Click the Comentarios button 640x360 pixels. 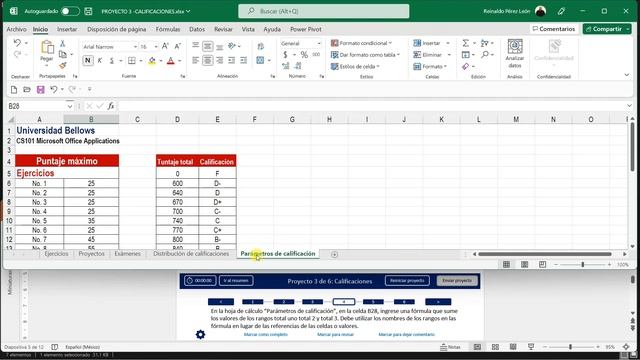click(553, 29)
